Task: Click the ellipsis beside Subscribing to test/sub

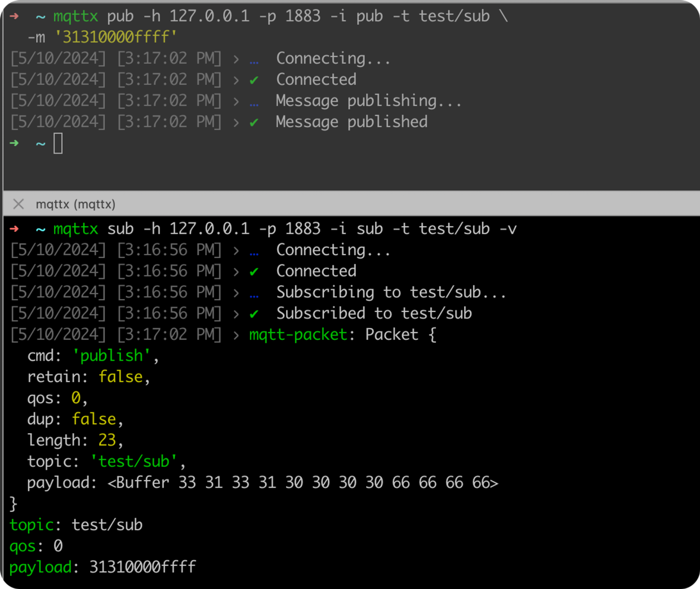Action: click(254, 292)
